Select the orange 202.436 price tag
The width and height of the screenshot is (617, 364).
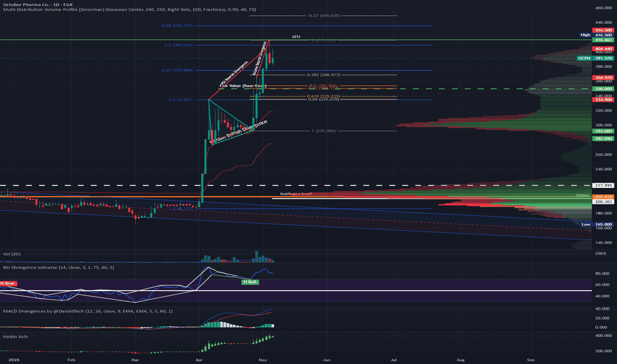point(603,197)
